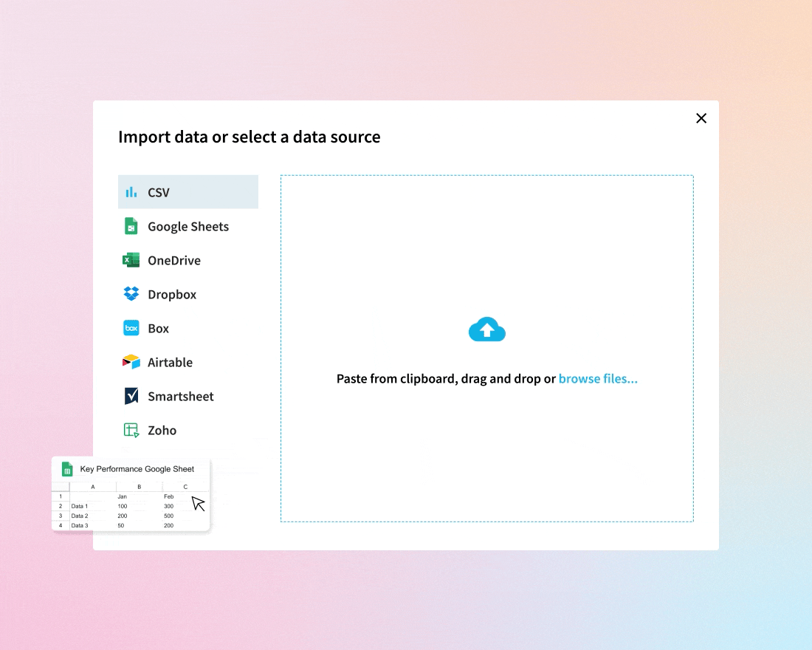
Task: Click the 'Feb' cell in sheet preview
Action: click(x=169, y=496)
